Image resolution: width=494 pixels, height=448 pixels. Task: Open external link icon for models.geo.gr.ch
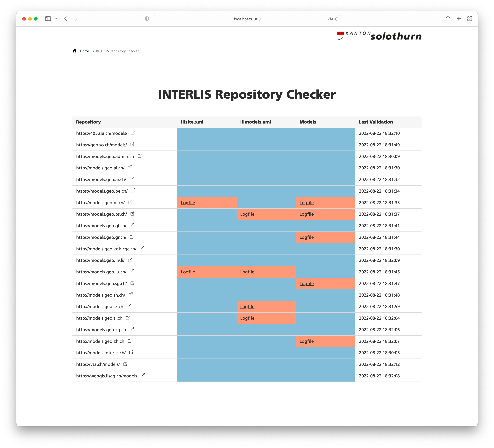[x=132, y=237]
